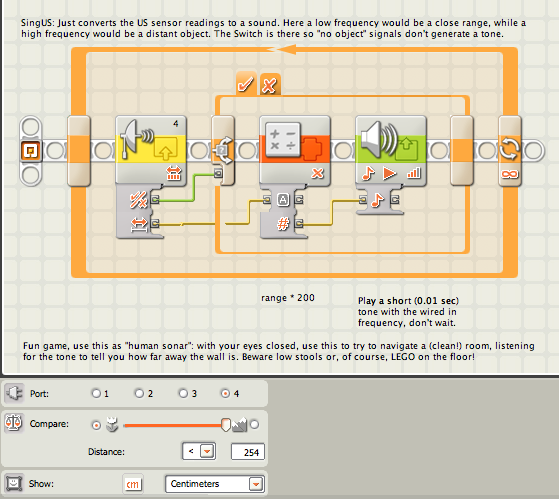The width and height of the screenshot is (559, 499).
Task: Switch to the Switch false X tab
Action: coord(270,84)
